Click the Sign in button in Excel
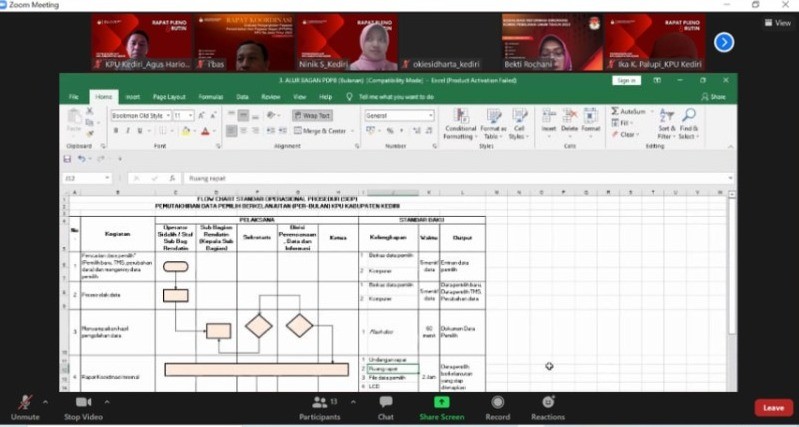799x427 pixels. (x=626, y=80)
